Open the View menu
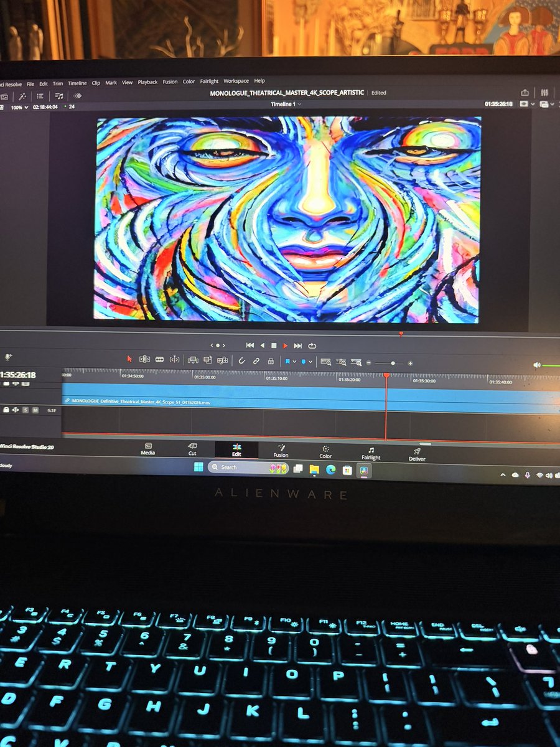 pyautogui.click(x=127, y=82)
